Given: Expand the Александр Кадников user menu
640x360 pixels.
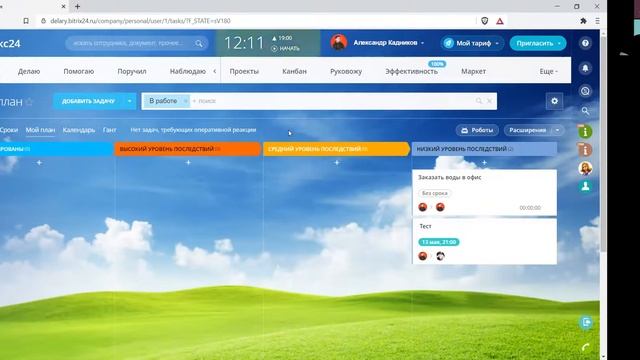Looking at the screenshot, I should 422,43.
